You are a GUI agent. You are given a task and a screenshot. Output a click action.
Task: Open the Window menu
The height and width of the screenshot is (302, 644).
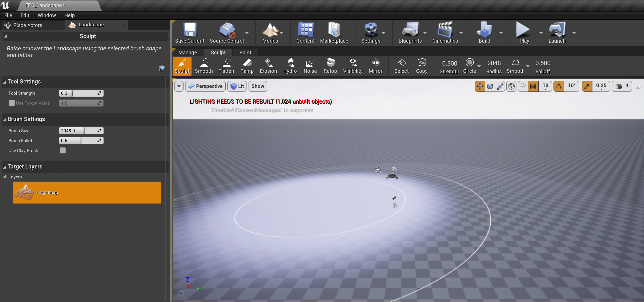tap(47, 15)
